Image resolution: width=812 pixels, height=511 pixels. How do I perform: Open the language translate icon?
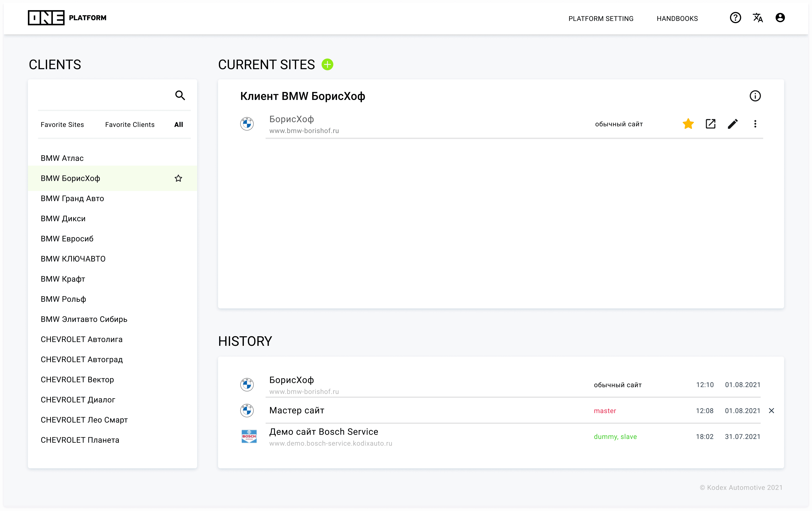[758, 18]
